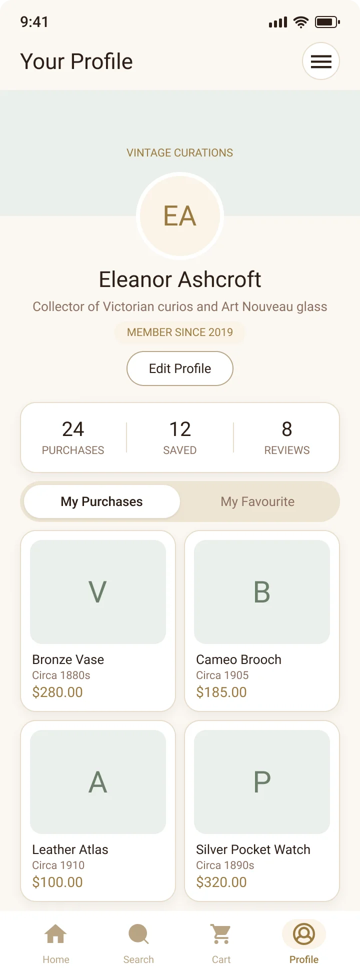This screenshot has width=360, height=980.
Task: Select the My Purchases tab
Action: [x=102, y=501]
